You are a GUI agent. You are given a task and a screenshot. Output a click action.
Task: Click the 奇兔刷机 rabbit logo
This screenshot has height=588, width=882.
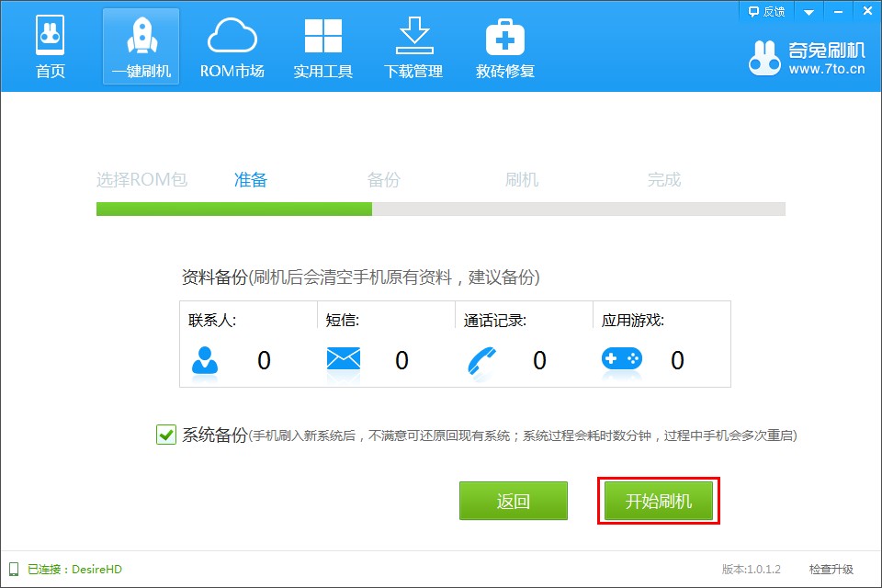(x=764, y=58)
